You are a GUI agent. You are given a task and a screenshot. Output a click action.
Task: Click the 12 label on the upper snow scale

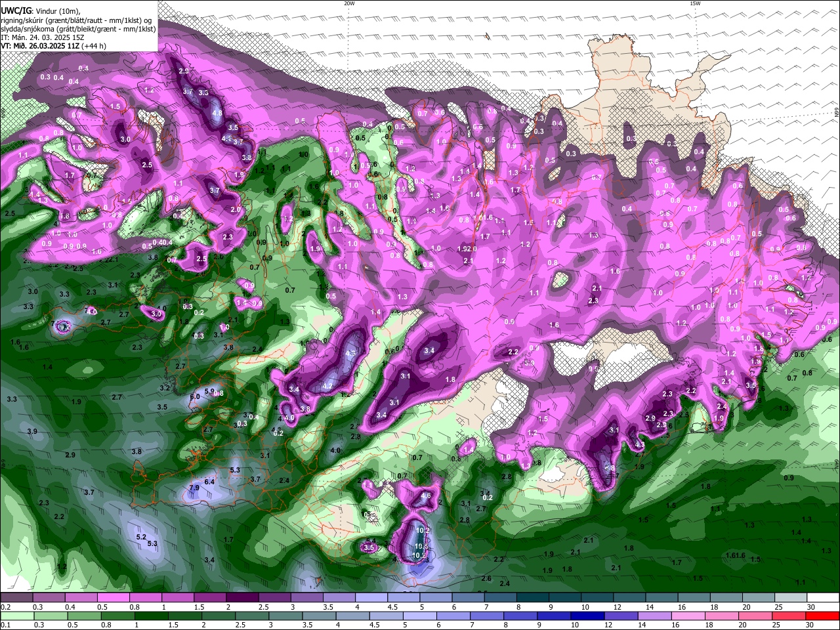point(617,607)
